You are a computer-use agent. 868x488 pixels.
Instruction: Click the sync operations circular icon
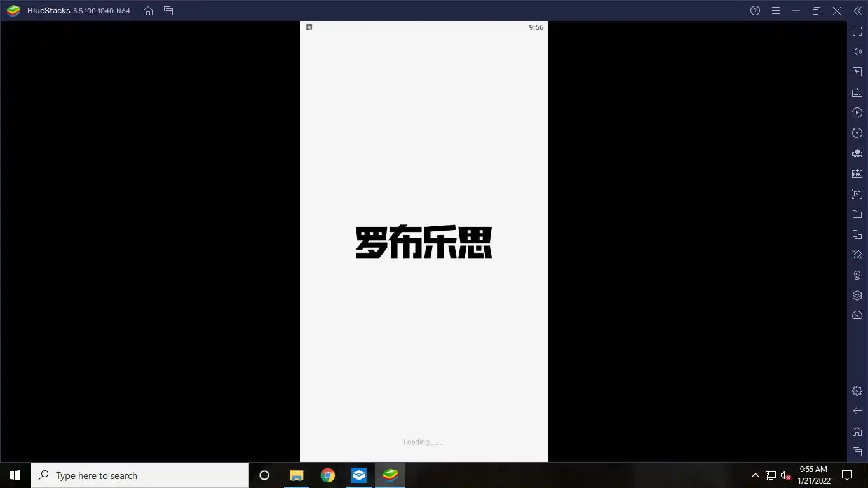pos(857,133)
